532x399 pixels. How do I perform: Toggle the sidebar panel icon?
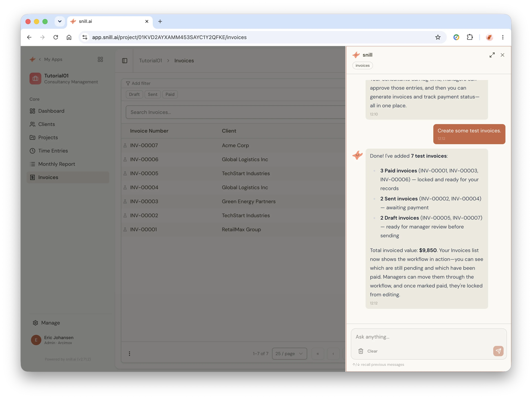pos(125,61)
